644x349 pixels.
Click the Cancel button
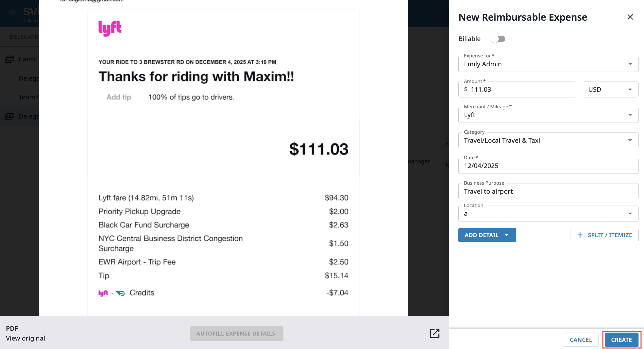coord(581,340)
